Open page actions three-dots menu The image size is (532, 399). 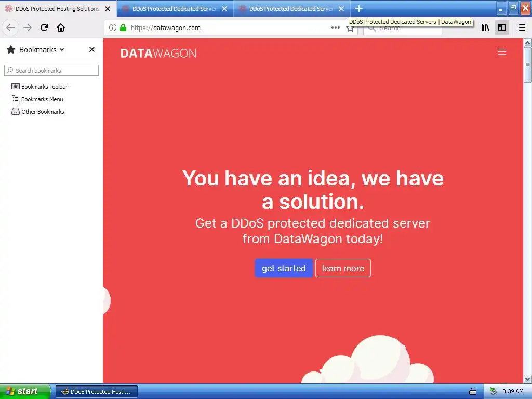coord(335,28)
